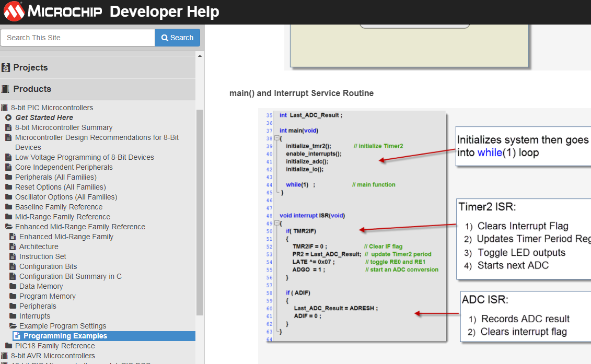Open Peripherals under Enhanced Mid-Range
The width and height of the screenshot is (591, 364).
coord(38,306)
